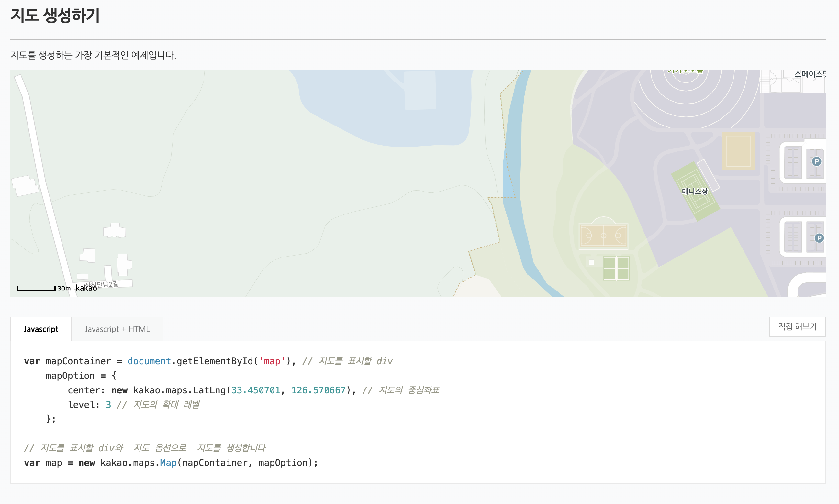The height and width of the screenshot is (504, 839).
Task: Click the 지도 생성하기 page heading
Action: click(x=55, y=16)
